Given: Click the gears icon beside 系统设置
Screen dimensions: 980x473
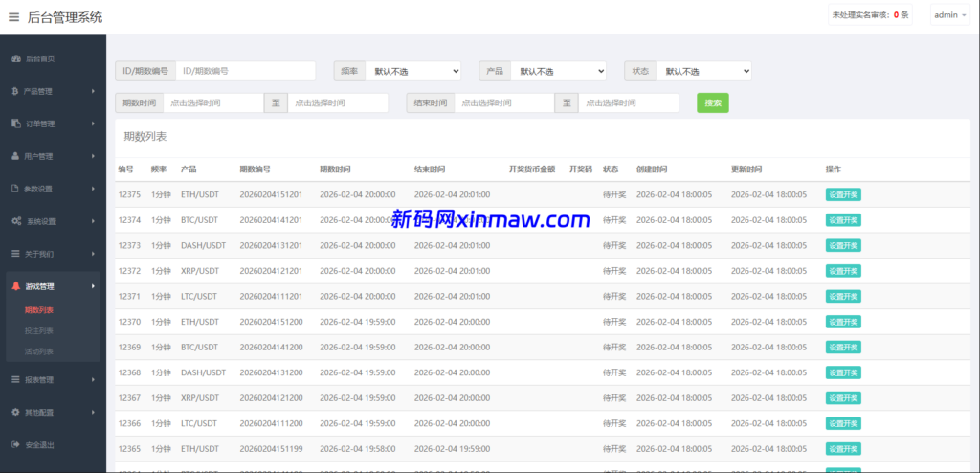Looking at the screenshot, I should 17,221.
